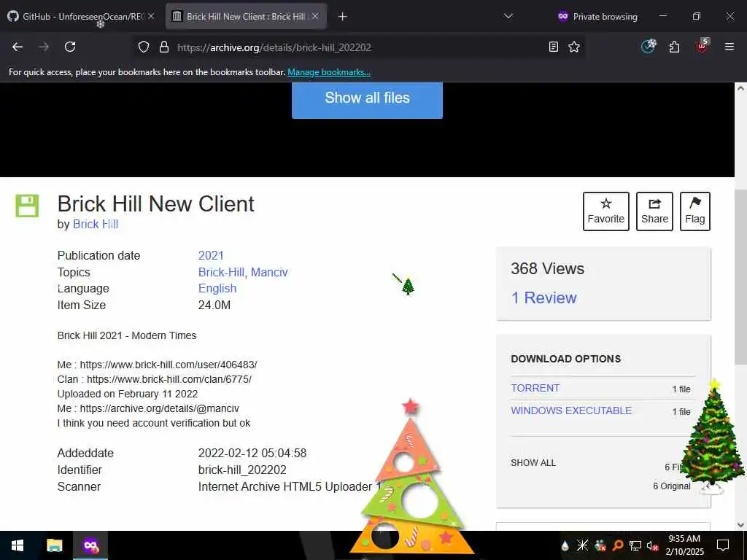Image resolution: width=747 pixels, height=560 pixels.
Task: Download via the TORRENT option
Action: (535, 388)
